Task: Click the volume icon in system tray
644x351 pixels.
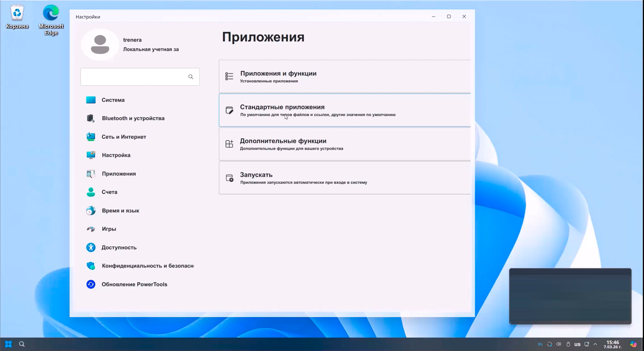Action: (559, 344)
